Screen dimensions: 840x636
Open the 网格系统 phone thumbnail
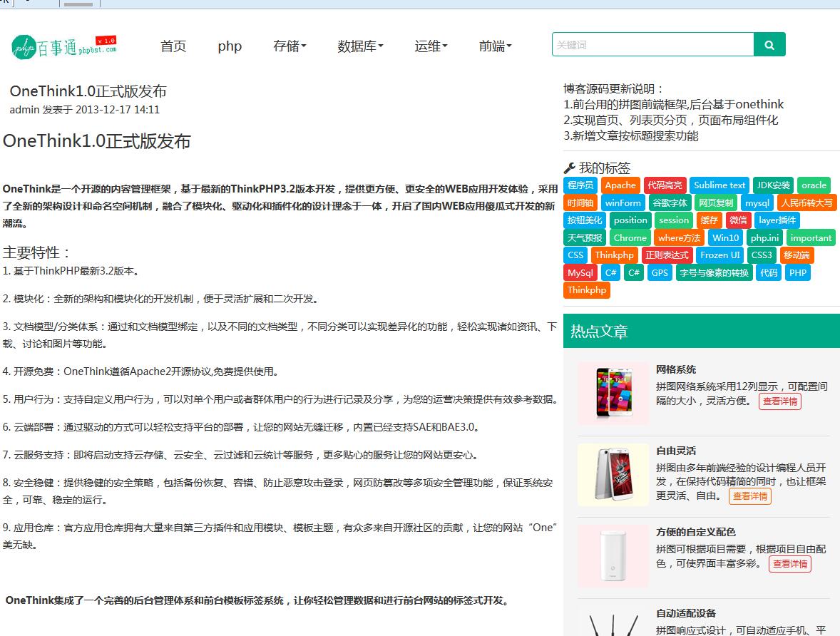[613, 394]
